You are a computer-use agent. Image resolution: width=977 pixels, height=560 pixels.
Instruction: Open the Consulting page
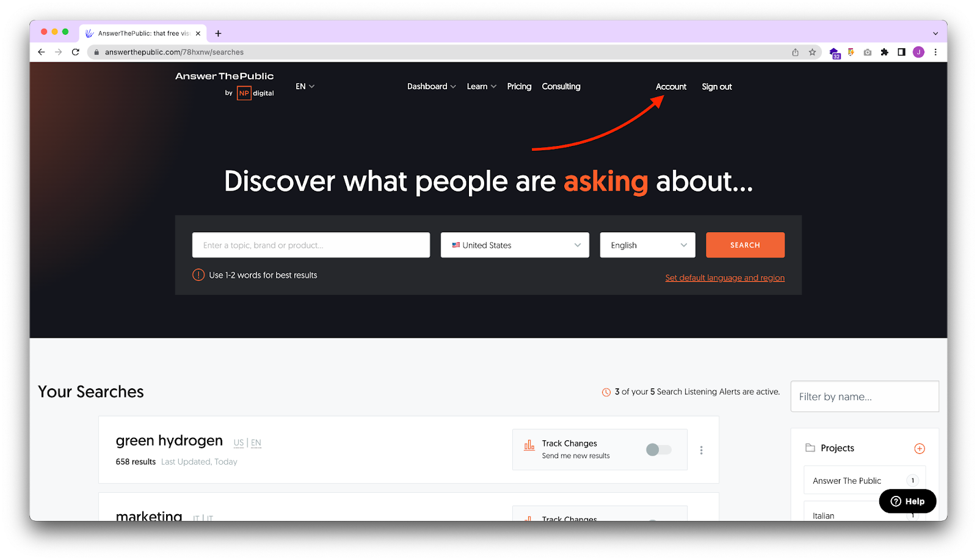click(561, 86)
